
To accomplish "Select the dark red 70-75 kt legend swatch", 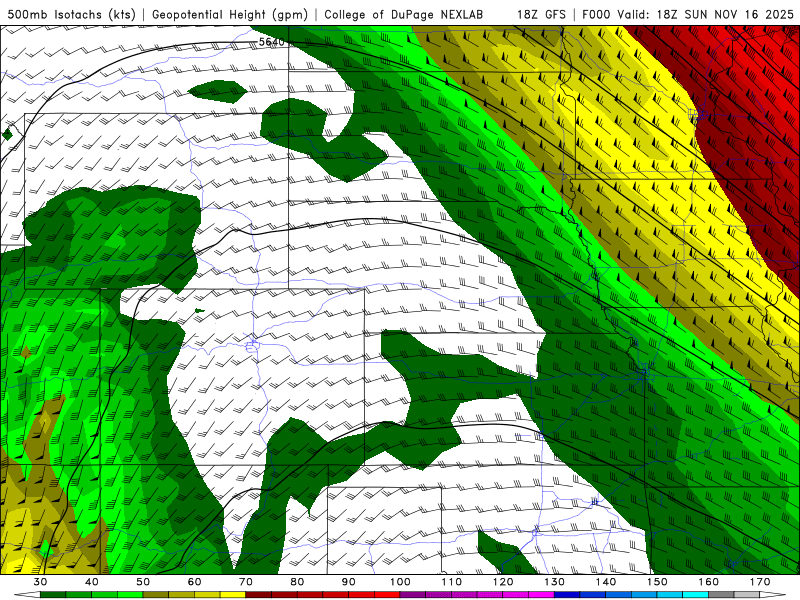I will 259,595.
